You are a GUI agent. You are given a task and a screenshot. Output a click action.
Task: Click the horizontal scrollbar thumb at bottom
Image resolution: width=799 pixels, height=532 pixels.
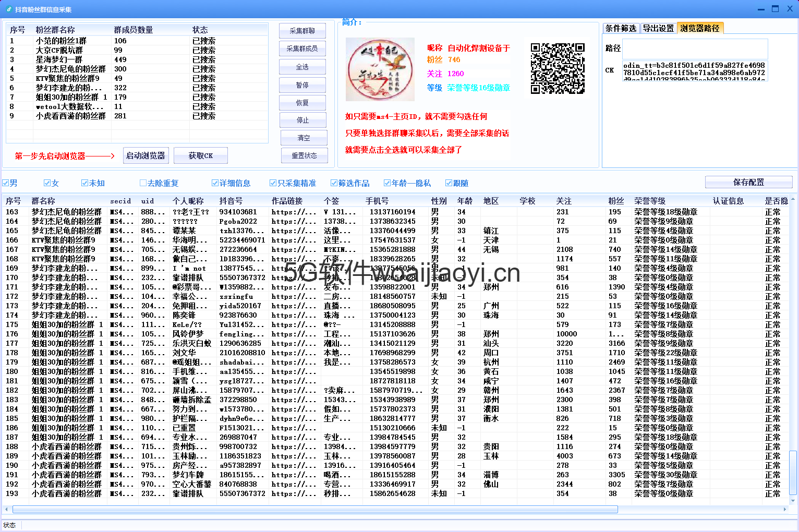(315, 509)
